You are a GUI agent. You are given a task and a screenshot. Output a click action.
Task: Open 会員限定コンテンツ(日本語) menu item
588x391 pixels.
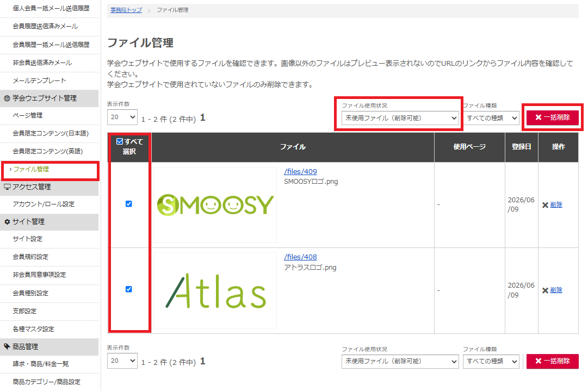click(x=51, y=133)
